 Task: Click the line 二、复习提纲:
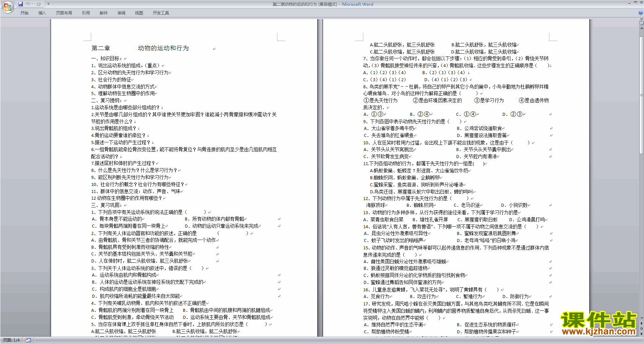coord(107,100)
